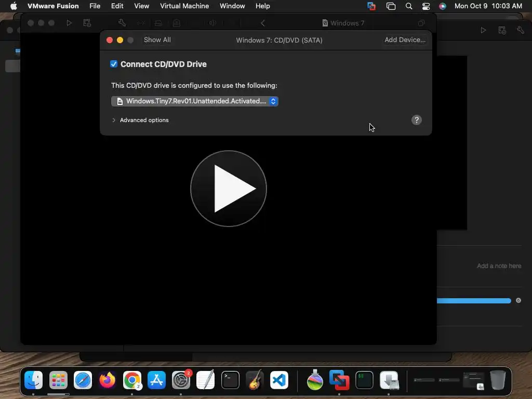Click the Add Device button
Image resolution: width=532 pixels, height=399 pixels.
point(405,40)
